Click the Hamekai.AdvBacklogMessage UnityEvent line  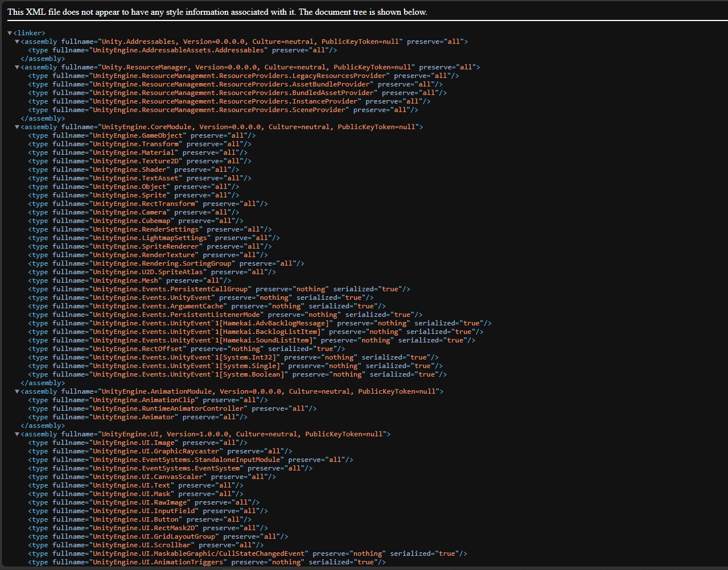260,323
